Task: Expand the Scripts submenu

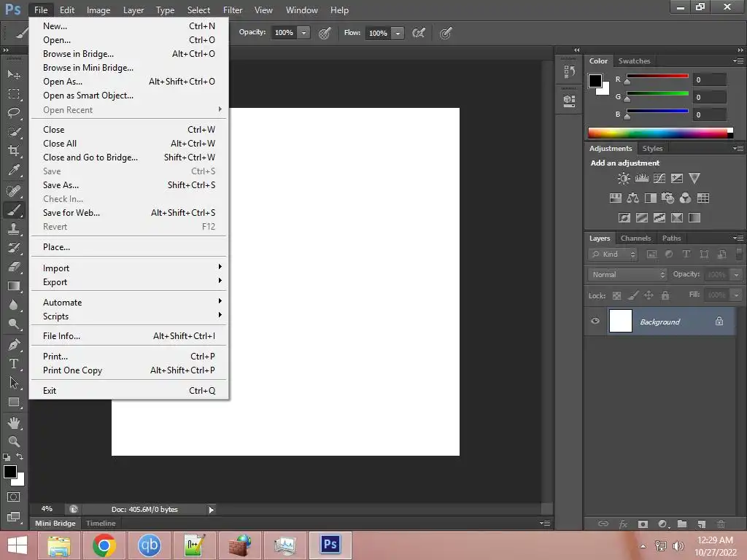Action: click(129, 316)
